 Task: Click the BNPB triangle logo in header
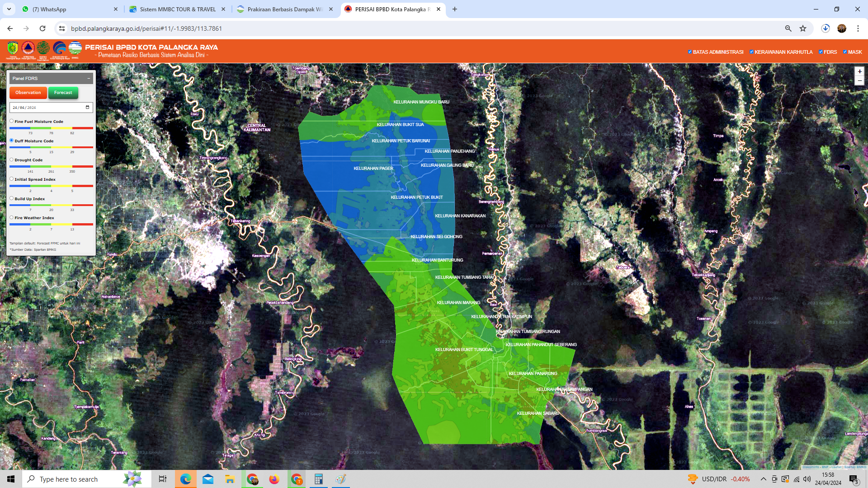click(x=28, y=49)
